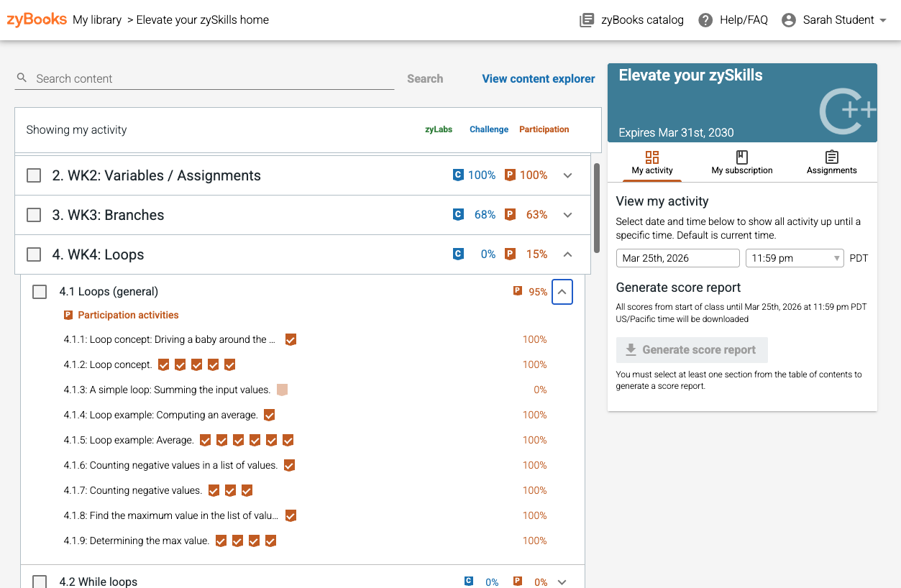Open the Help/FAQ question mark icon
Viewport: 901px width, 588px height.
click(705, 20)
